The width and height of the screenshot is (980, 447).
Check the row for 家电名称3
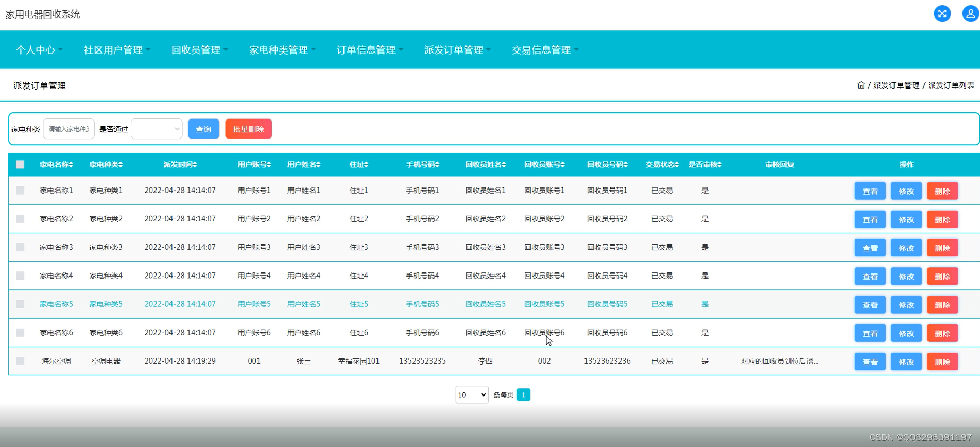pos(20,247)
